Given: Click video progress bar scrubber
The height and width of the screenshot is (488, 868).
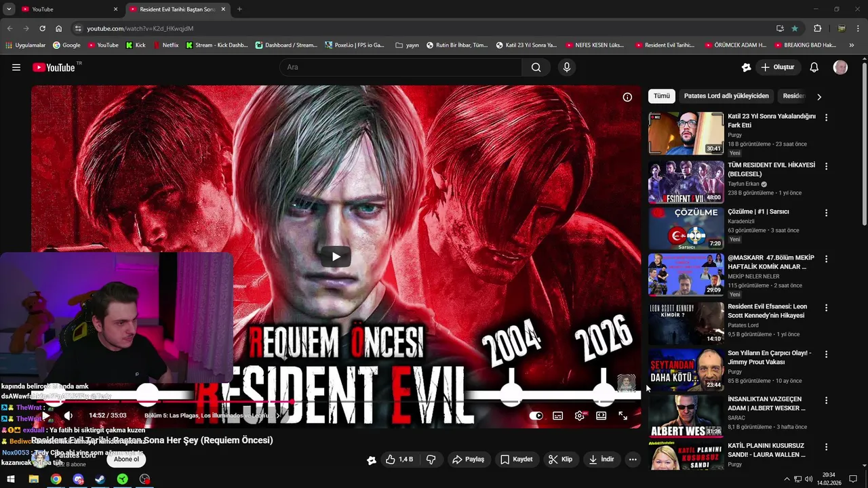Looking at the screenshot, I should tap(294, 402).
